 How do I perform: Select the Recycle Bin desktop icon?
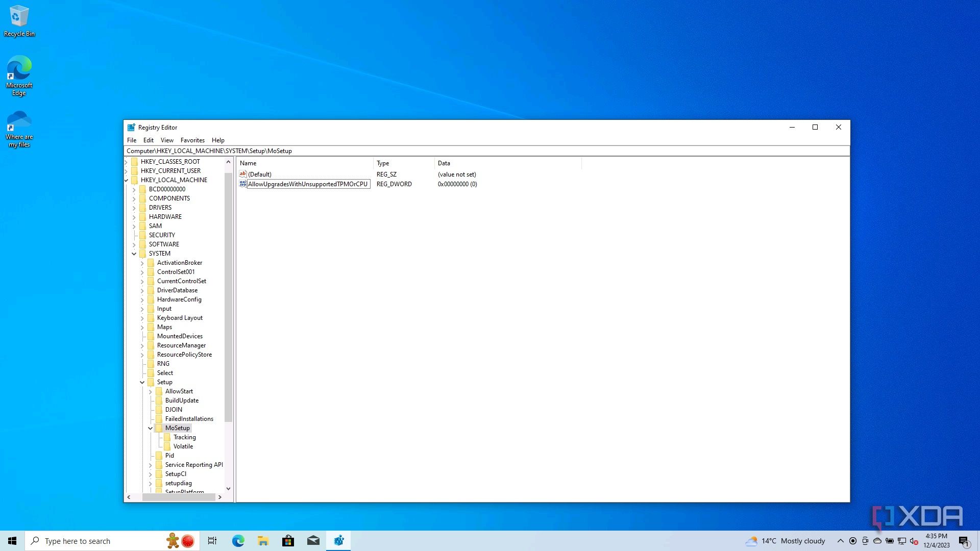[x=19, y=15]
